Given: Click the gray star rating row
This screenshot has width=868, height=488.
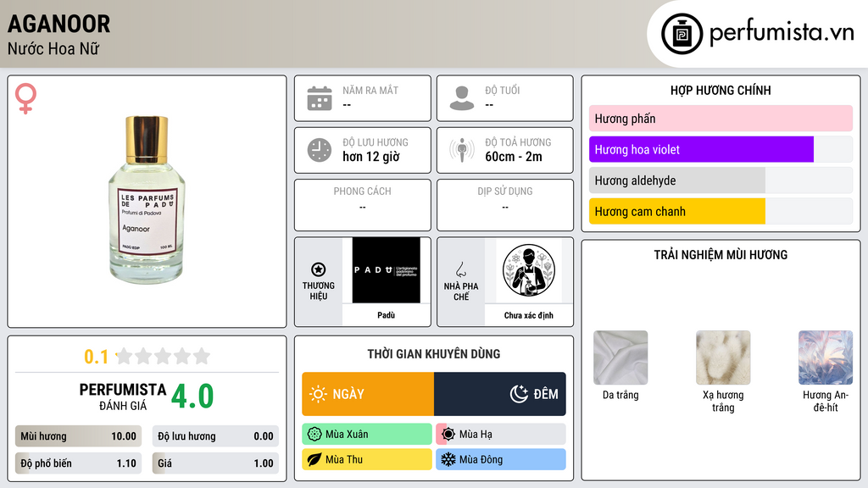Looking at the screenshot, I should (x=164, y=356).
